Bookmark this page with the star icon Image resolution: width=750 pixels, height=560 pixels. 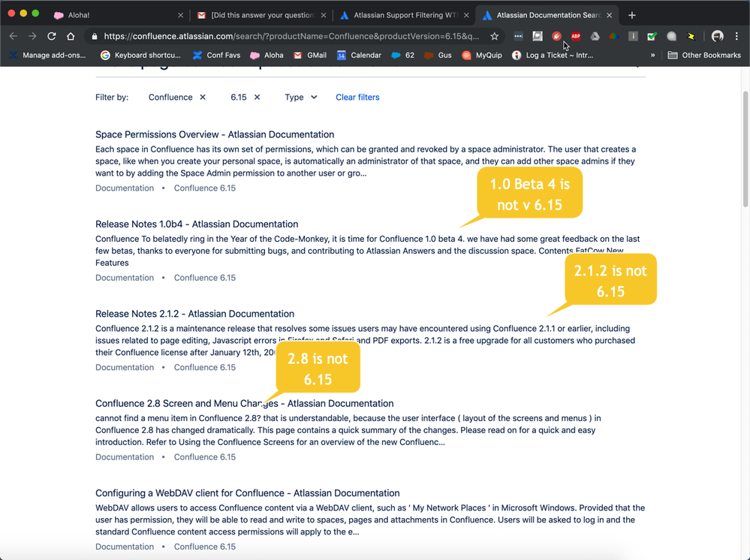(495, 36)
